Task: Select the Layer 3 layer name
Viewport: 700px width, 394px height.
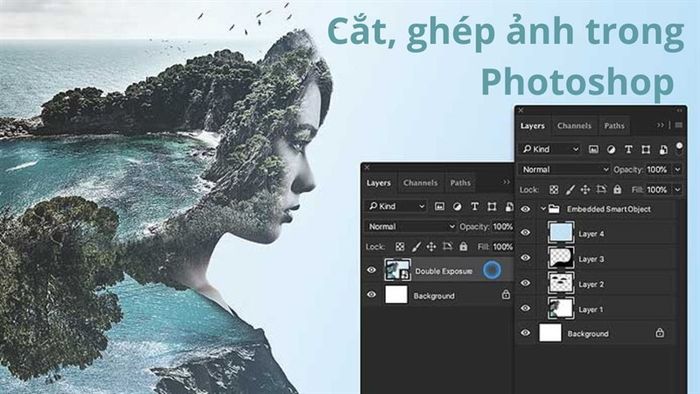Action: point(591,259)
